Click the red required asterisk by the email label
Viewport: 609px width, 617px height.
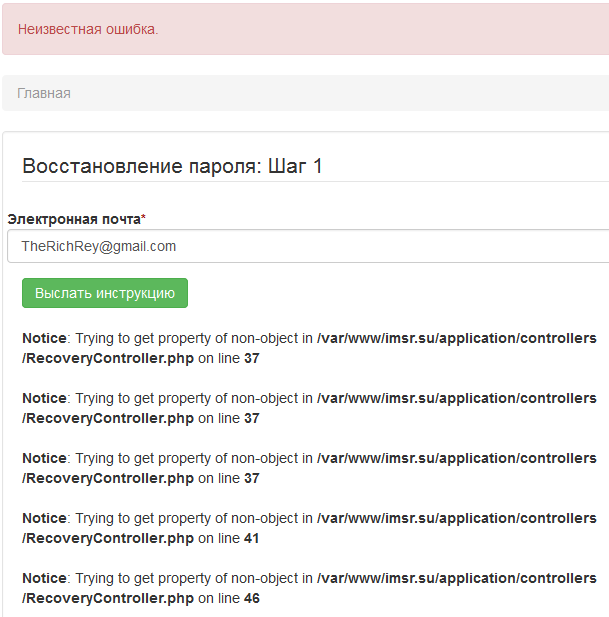pyautogui.click(x=144, y=217)
